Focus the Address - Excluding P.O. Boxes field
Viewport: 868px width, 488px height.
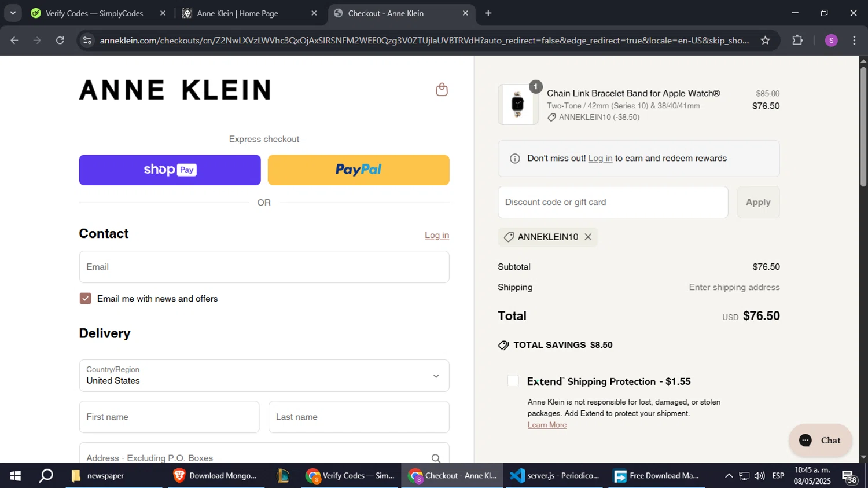pyautogui.click(x=264, y=454)
